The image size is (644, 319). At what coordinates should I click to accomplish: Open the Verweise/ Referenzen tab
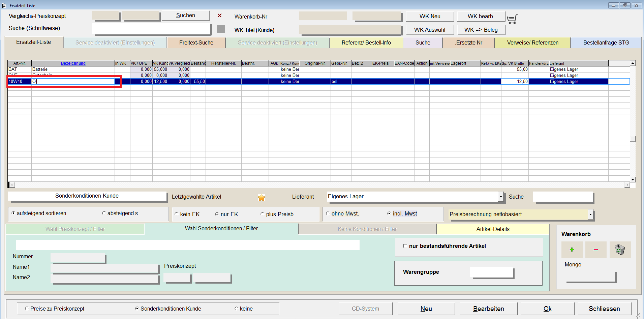coord(533,43)
